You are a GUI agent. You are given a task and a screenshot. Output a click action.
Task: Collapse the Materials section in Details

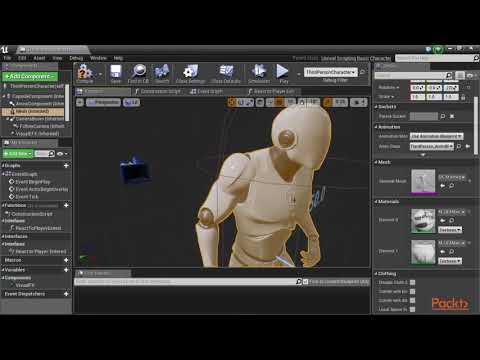pyautogui.click(x=376, y=202)
